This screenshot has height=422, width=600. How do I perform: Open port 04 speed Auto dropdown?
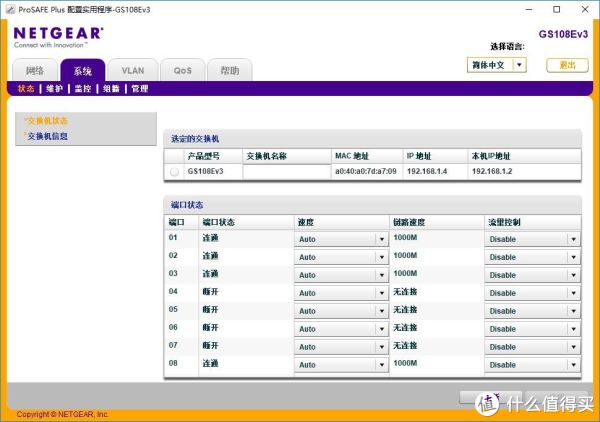(x=341, y=293)
